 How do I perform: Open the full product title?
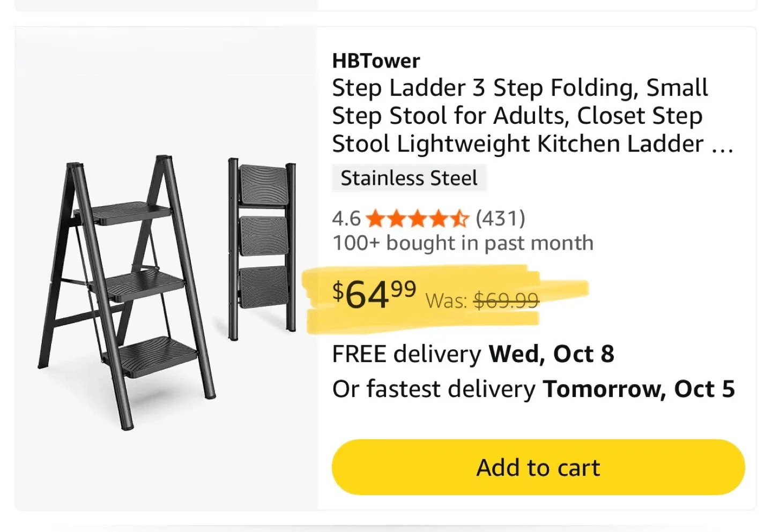tap(519, 115)
